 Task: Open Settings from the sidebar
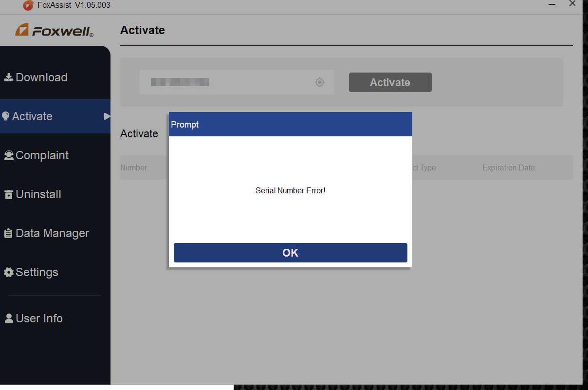click(55, 272)
